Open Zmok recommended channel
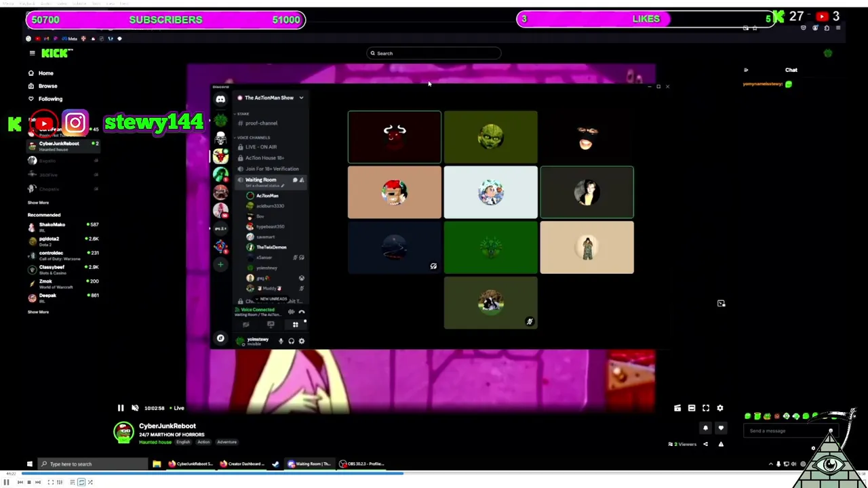Viewport: 868px width, 488px height. [x=62, y=283]
